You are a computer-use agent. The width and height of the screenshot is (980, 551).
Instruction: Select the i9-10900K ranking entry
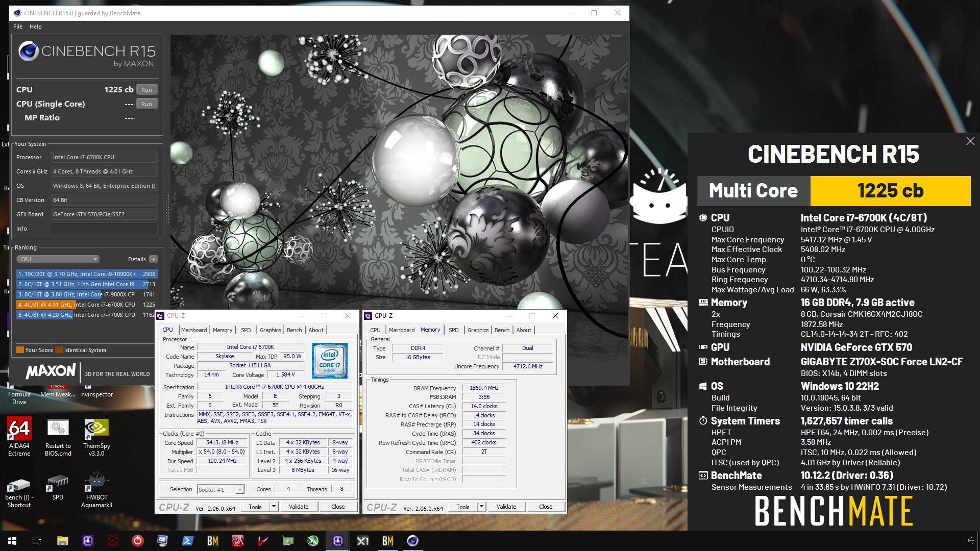point(86,274)
